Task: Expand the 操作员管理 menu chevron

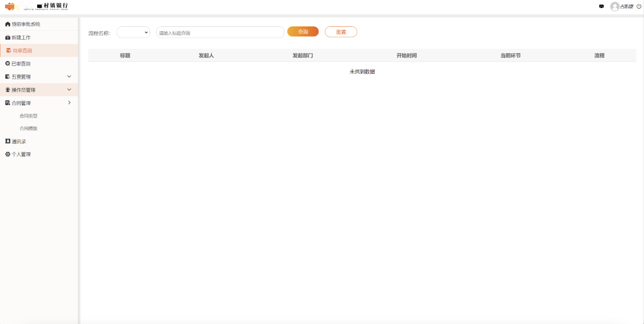Action: [x=69, y=90]
